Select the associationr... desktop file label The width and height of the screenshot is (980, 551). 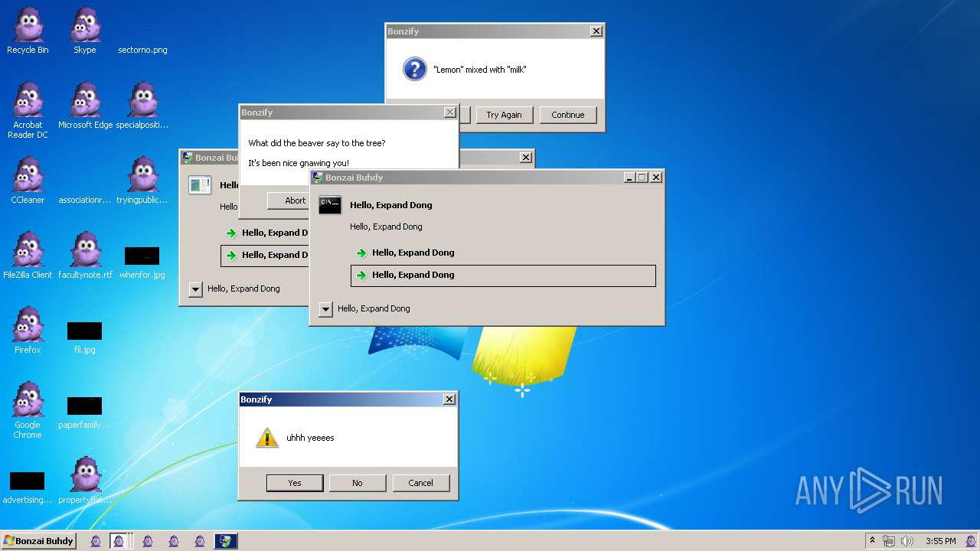click(x=85, y=200)
